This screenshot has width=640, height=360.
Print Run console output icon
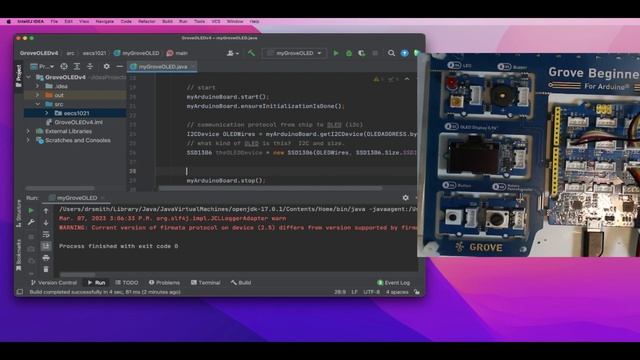(x=46, y=258)
